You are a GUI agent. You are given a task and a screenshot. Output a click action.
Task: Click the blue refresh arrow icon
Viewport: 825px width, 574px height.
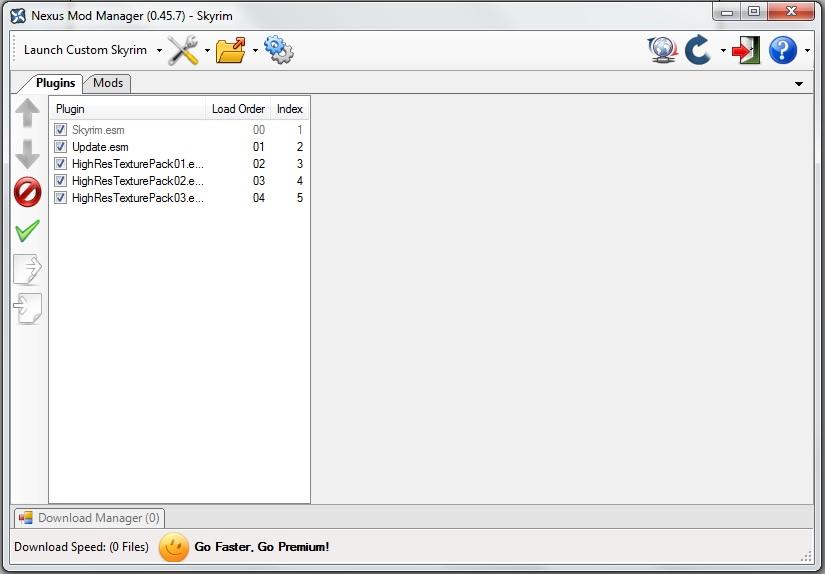pyautogui.click(x=698, y=50)
